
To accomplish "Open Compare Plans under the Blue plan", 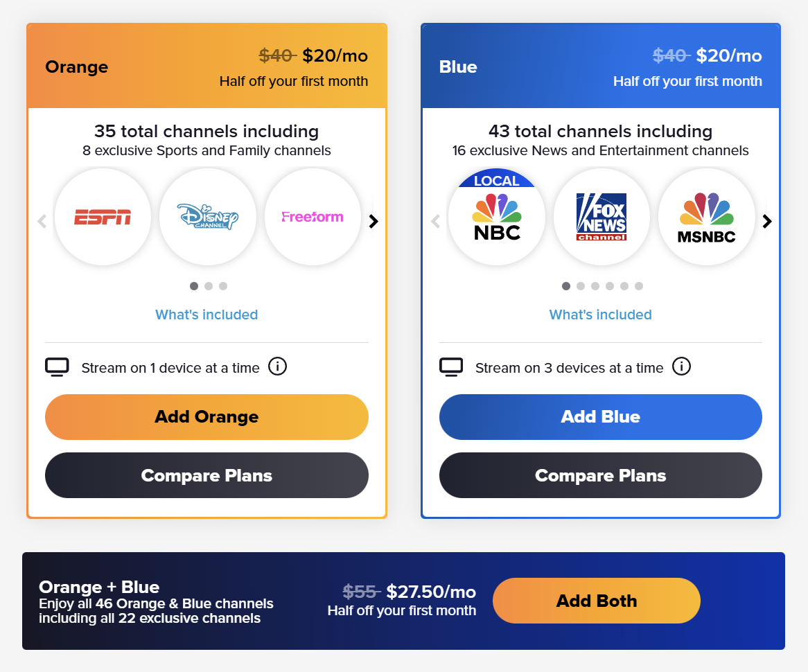I will (600, 475).
